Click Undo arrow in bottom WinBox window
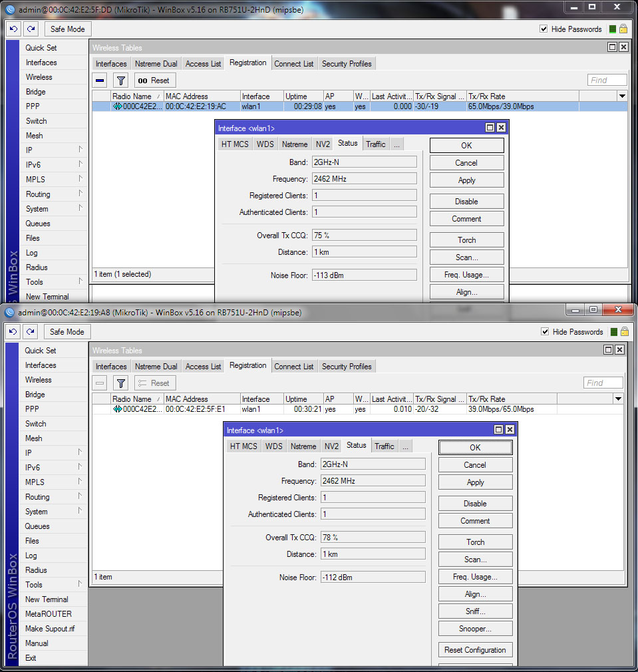The height and width of the screenshot is (672, 638). coord(13,332)
